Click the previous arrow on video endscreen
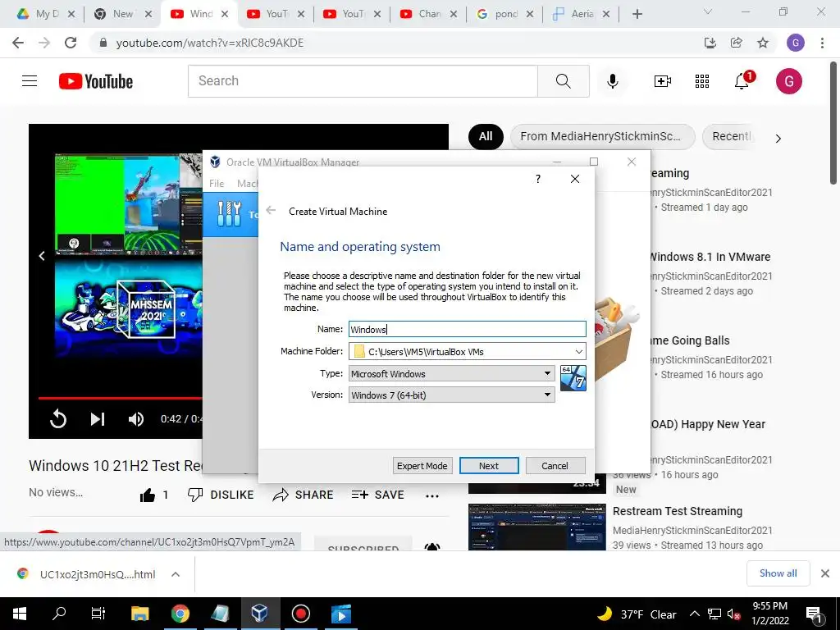Viewport: 840px width, 630px height. [42, 256]
